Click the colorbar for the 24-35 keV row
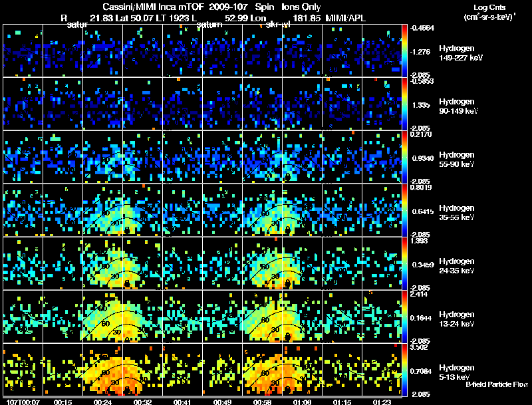The height and width of the screenshot is (405, 532). (404, 263)
